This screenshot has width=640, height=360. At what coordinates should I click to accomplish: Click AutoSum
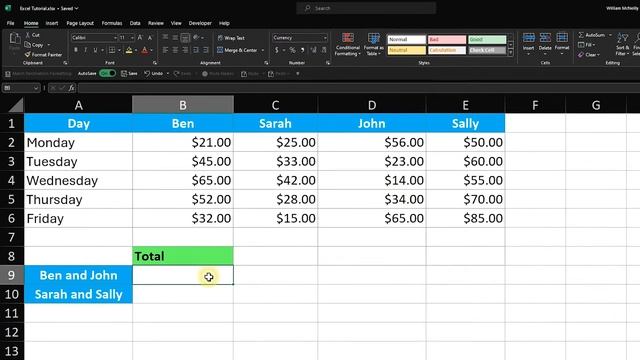point(591,35)
